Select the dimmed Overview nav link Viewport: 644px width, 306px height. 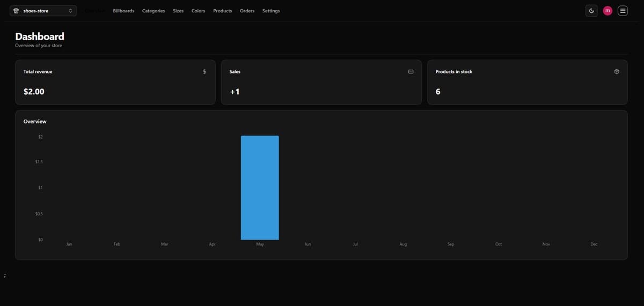pyautogui.click(x=94, y=11)
